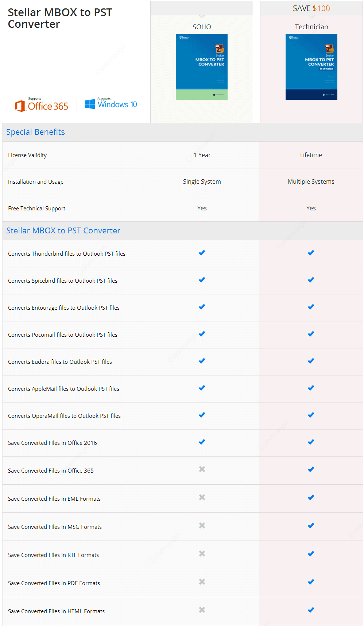Viewport: 364px width, 626px height.
Task: Click the Office 365 logo
Action: coord(41,105)
